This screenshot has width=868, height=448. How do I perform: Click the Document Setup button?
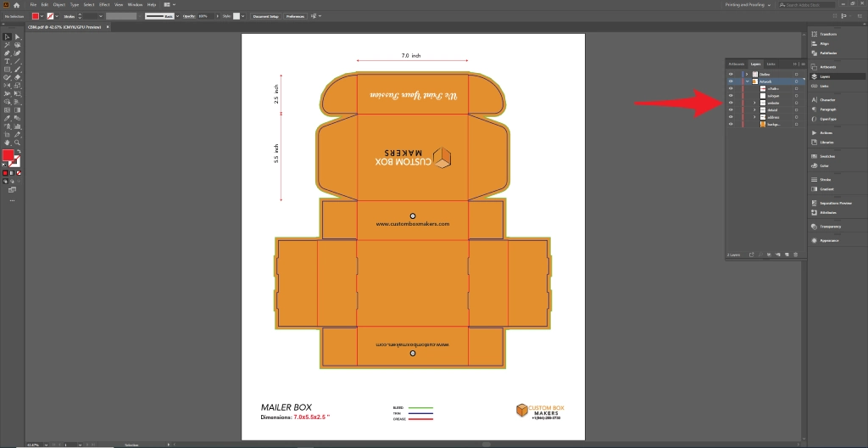[x=266, y=16]
